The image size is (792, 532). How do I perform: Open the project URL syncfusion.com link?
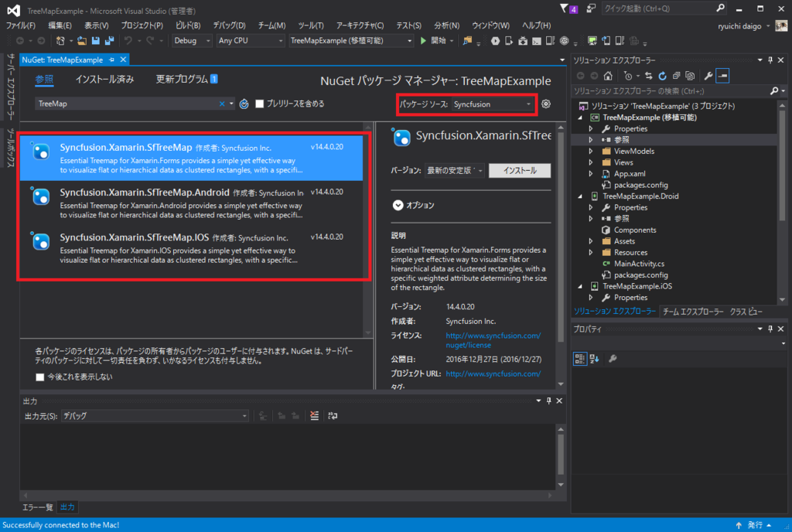coord(493,374)
